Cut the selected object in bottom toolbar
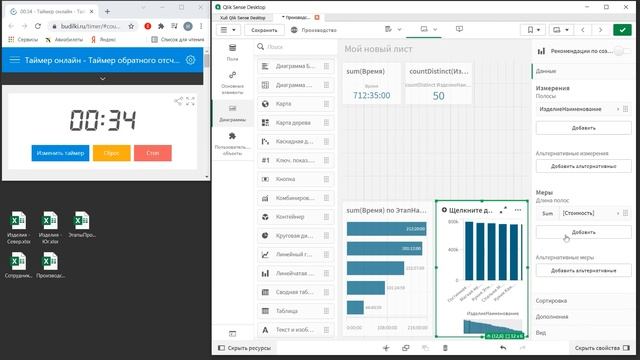The height and width of the screenshot is (360, 640). click(x=386, y=348)
